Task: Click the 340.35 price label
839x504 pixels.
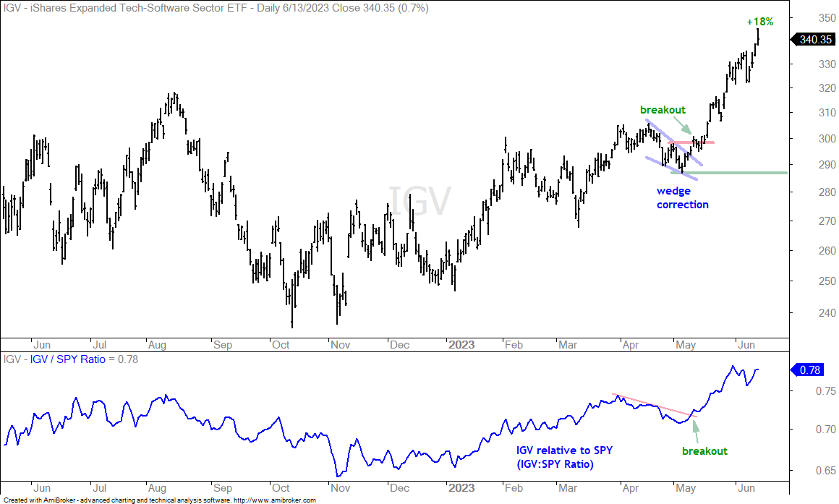Action: (813, 40)
